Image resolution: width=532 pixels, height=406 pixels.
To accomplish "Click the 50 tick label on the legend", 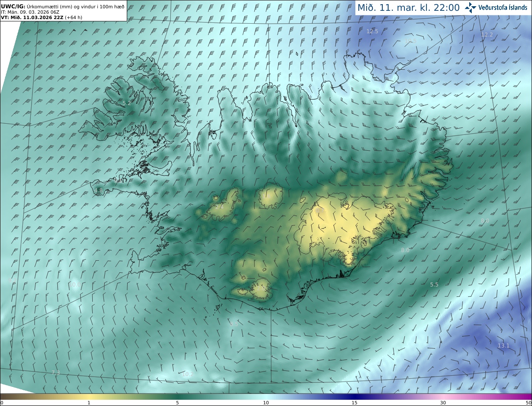I will [x=529, y=403].
